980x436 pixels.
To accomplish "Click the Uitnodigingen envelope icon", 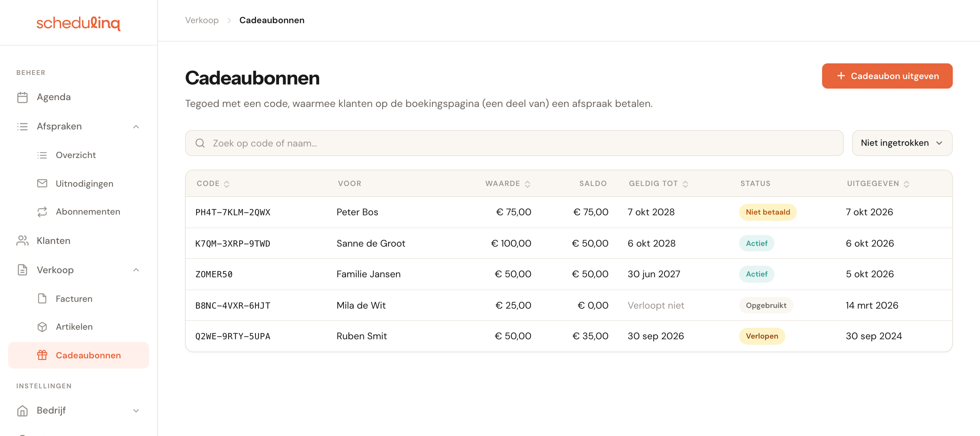I will 42,184.
